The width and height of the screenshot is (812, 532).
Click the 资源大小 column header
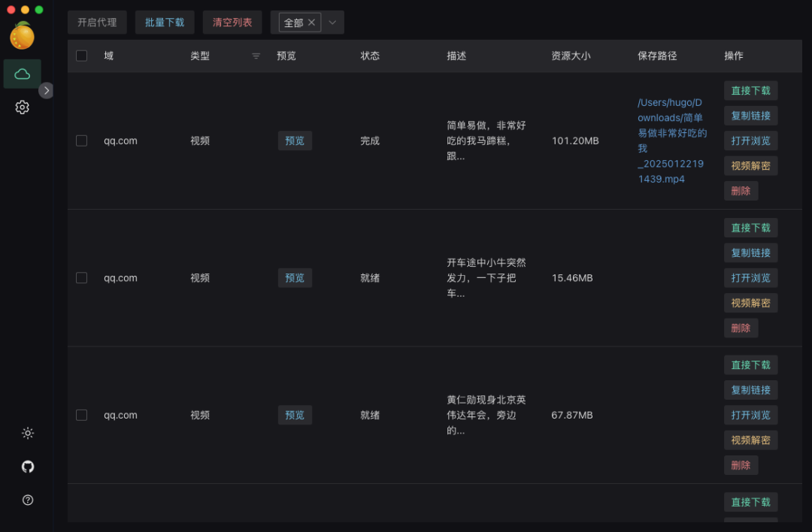point(571,56)
